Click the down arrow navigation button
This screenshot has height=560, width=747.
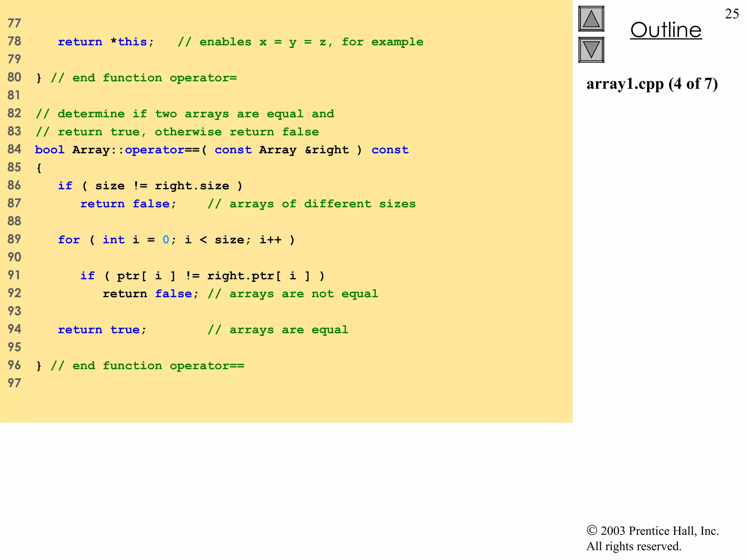591,50
